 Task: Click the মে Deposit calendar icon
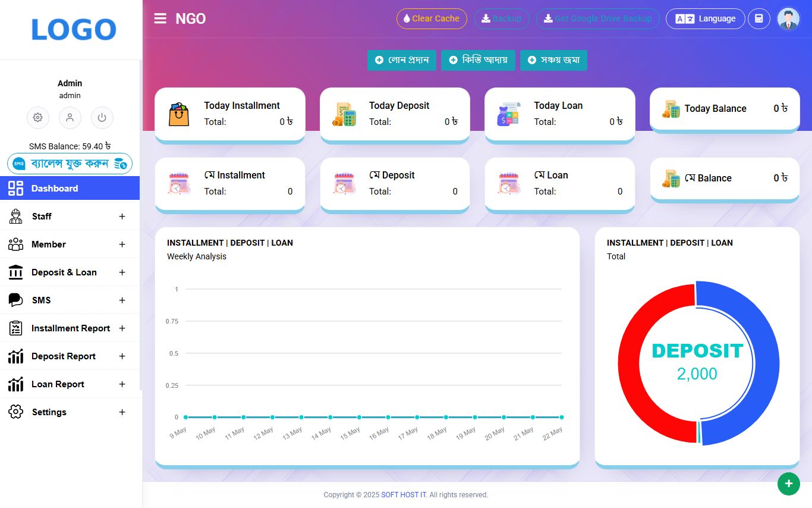coord(344,184)
